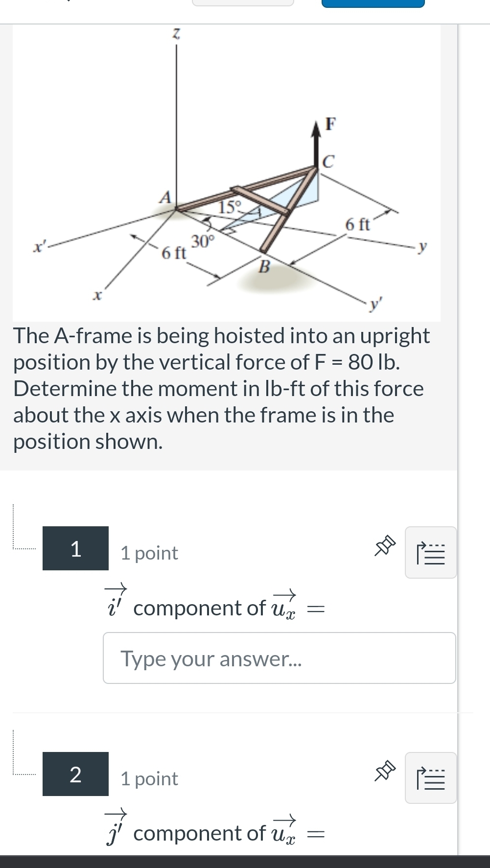Click the light gray button at the top

(242, 3)
